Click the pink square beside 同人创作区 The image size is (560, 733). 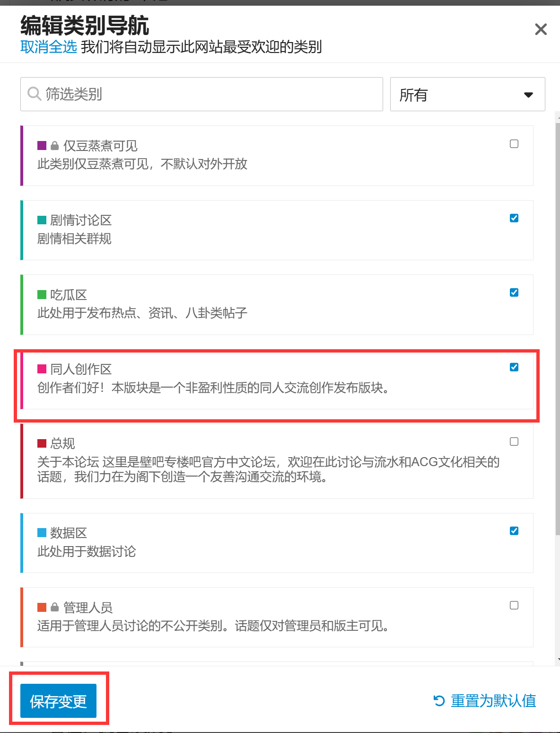[x=42, y=369]
